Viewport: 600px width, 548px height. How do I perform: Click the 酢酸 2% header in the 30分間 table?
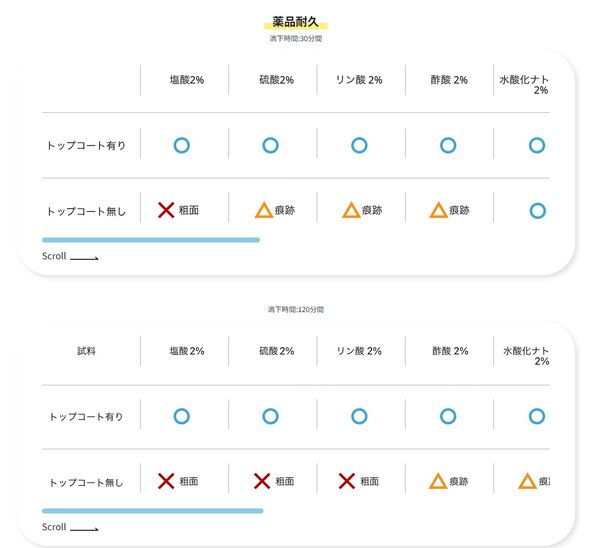(449, 80)
